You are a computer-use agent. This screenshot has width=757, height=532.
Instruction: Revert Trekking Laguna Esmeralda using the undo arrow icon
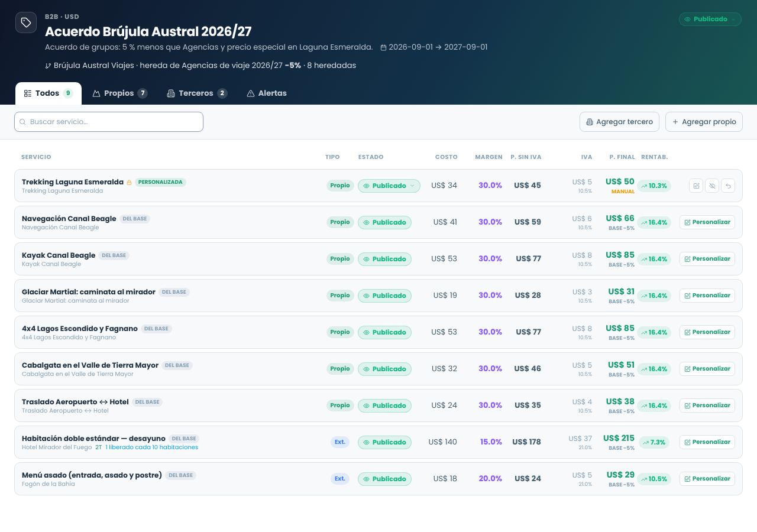coord(728,186)
